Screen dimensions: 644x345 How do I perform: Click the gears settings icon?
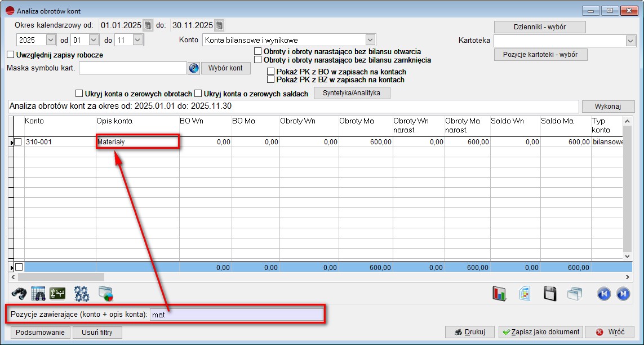82,293
